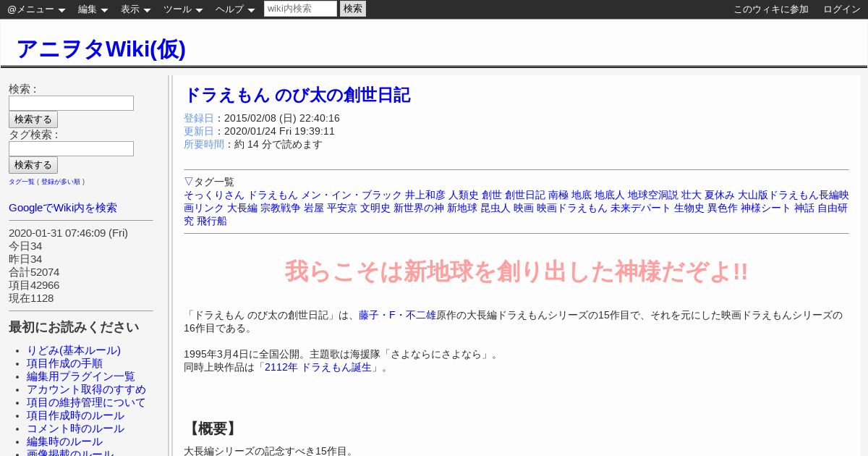The image size is (868, 456).
Task: Open the 編集 dropdown menu
Action: tap(93, 9)
